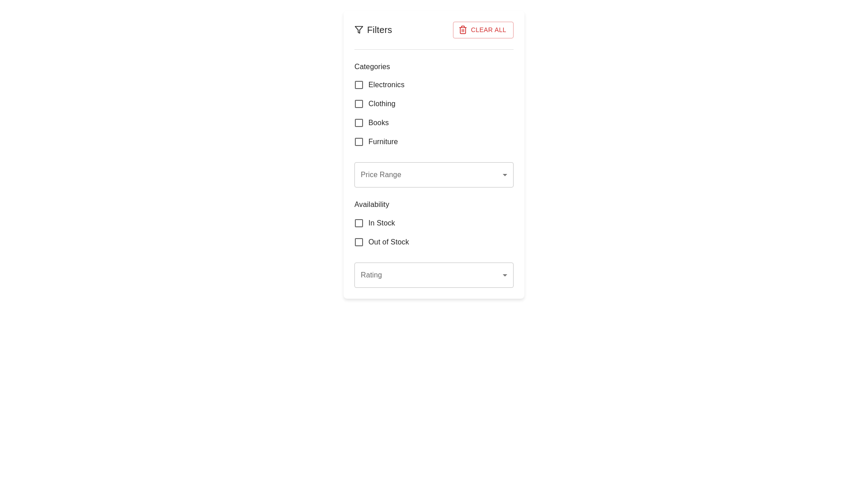The image size is (868, 488).
Task: Toggle the Out of Stock checkbox
Action: [x=359, y=242]
